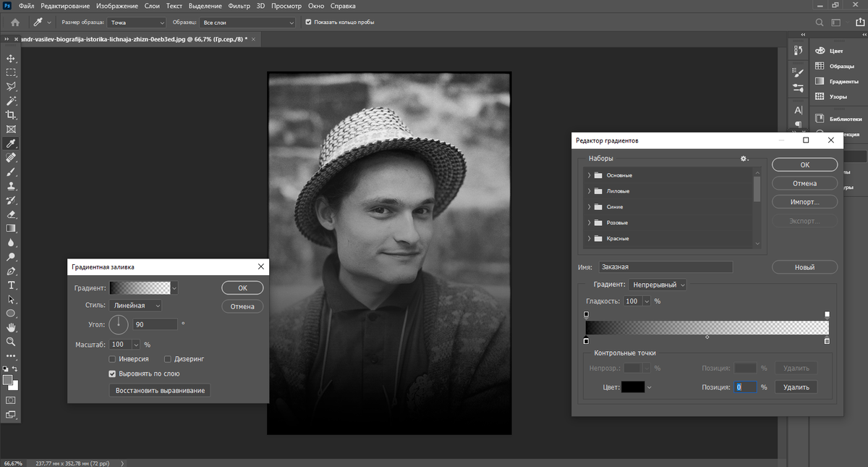
Task: Enable the Инверсия checkbox
Action: (x=112, y=359)
